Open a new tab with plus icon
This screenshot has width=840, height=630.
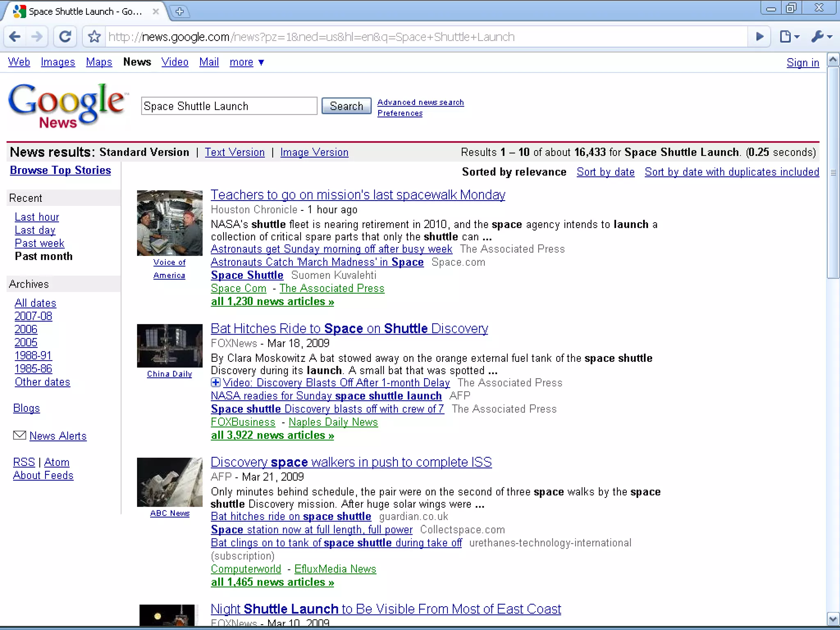pos(180,11)
